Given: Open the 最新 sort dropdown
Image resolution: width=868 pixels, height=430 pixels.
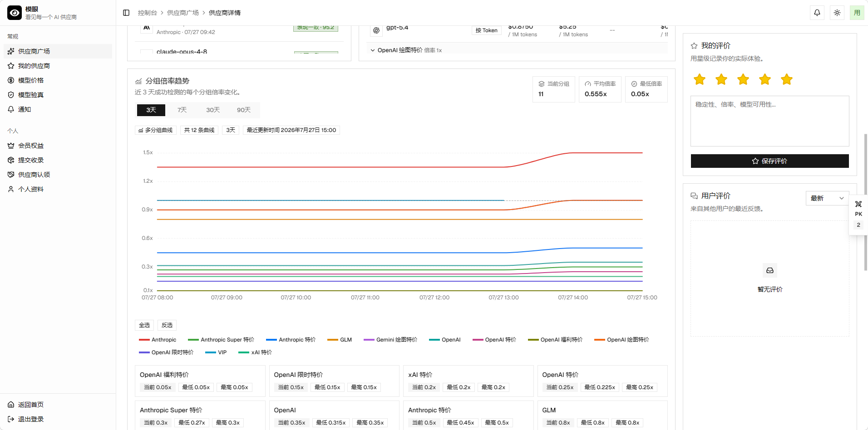Looking at the screenshot, I should coord(827,198).
